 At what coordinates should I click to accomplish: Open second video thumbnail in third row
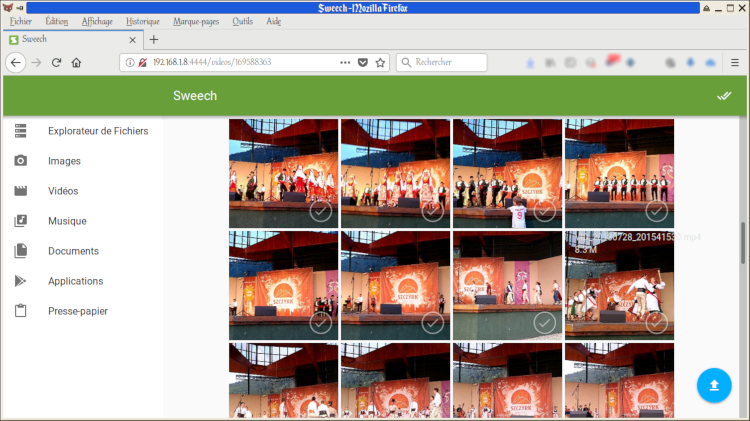pos(395,380)
